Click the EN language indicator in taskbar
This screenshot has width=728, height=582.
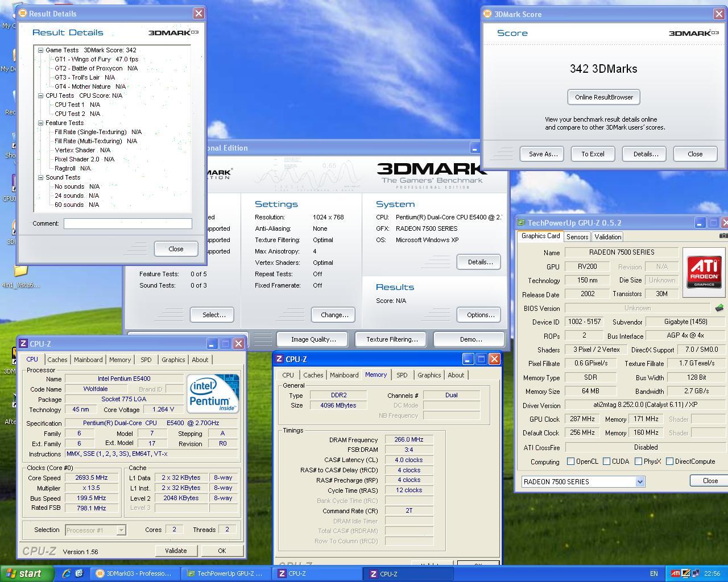click(x=654, y=573)
